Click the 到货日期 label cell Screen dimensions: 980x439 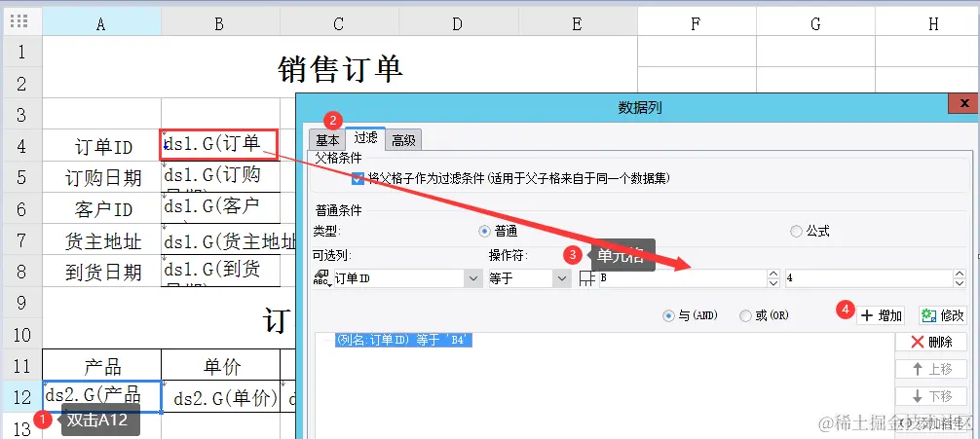pyautogui.click(x=102, y=271)
